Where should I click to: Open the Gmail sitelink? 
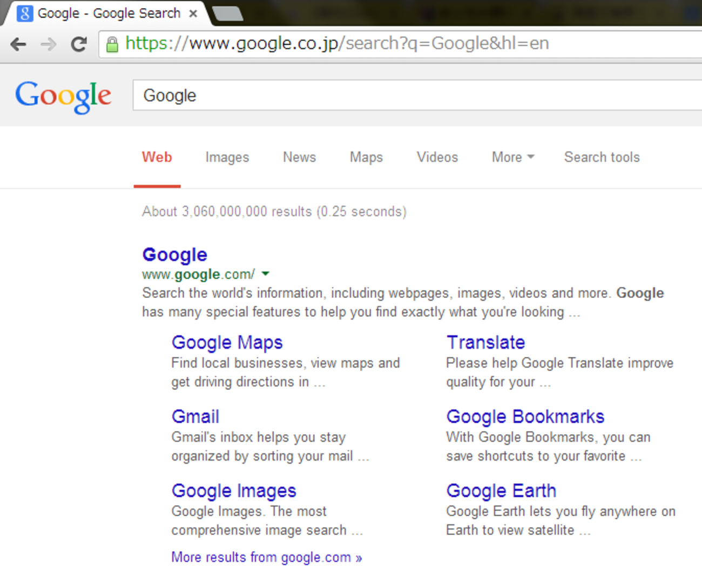click(195, 416)
